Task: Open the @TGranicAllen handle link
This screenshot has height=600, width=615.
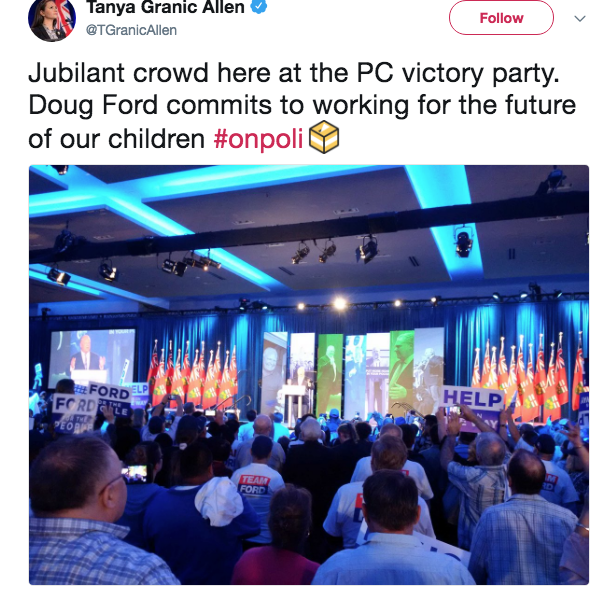Action: [x=131, y=30]
